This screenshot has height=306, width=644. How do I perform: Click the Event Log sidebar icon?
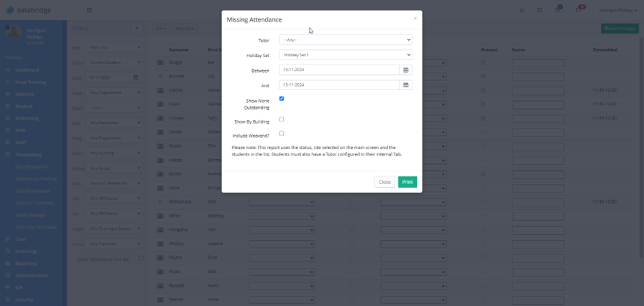coord(8,251)
